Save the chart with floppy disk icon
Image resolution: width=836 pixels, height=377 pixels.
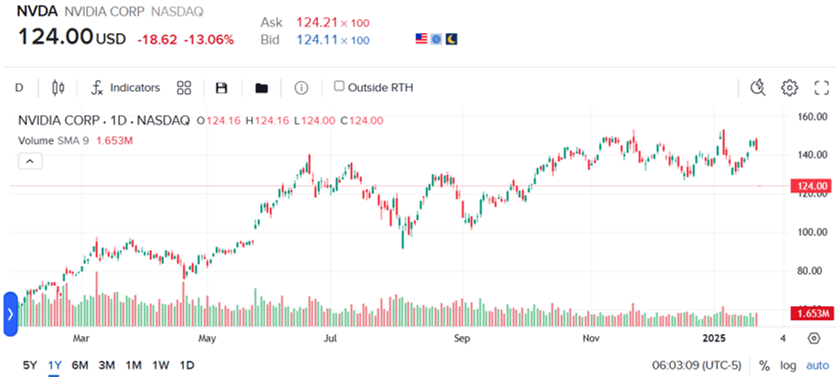click(222, 88)
